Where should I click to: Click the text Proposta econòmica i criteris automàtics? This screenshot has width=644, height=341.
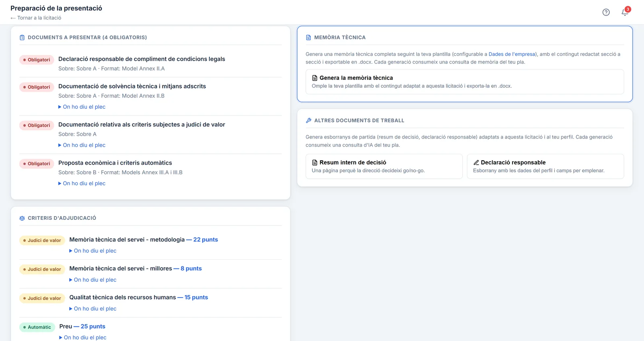pyautogui.click(x=115, y=163)
